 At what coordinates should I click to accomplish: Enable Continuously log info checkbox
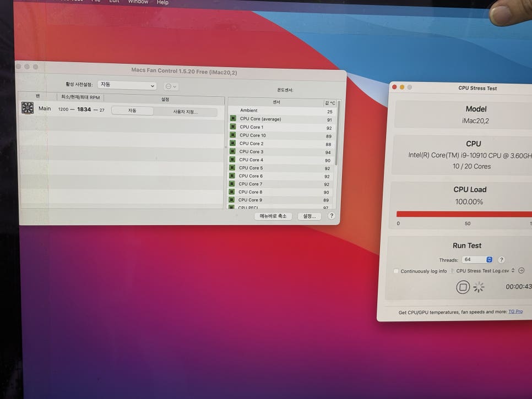pyautogui.click(x=396, y=271)
